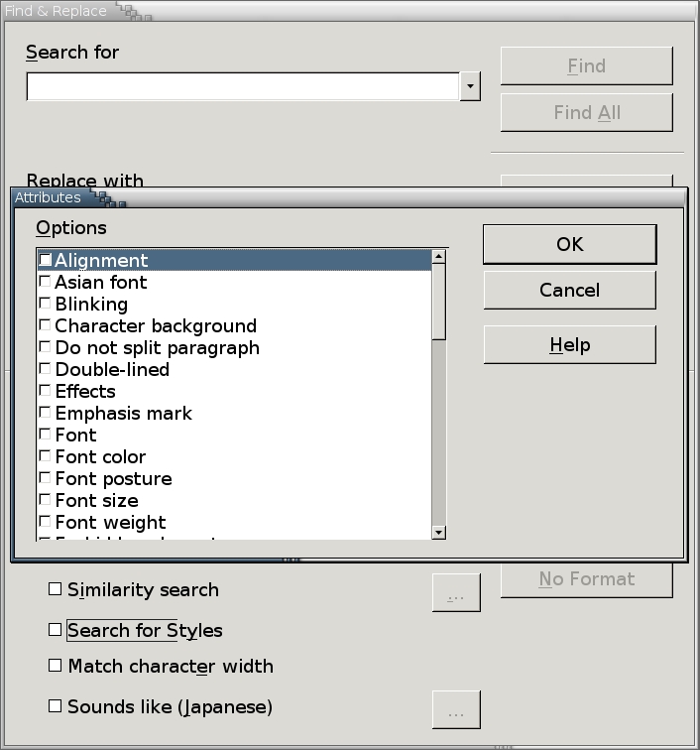
Task: Cancel the Attributes dialog
Action: pyautogui.click(x=569, y=290)
